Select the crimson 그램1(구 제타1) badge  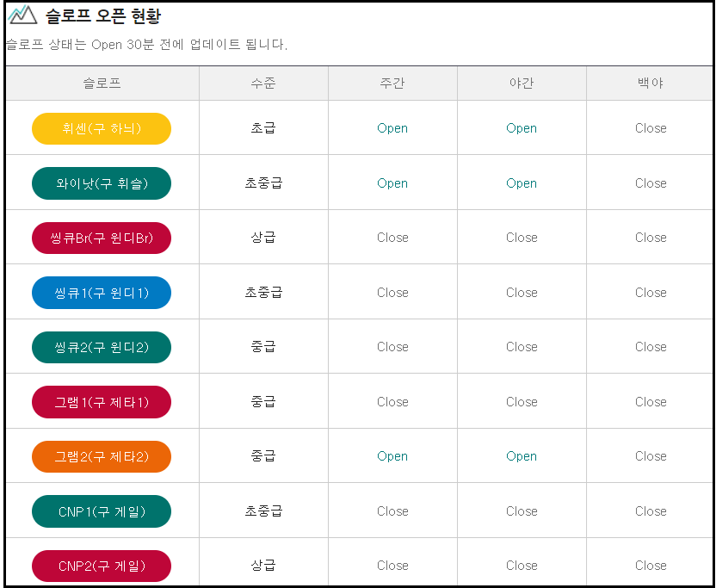101,401
